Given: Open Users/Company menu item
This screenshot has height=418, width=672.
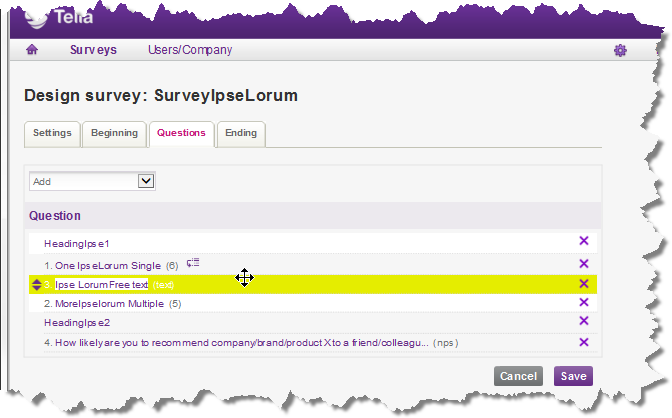Looking at the screenshot, I should click(189, 50).
